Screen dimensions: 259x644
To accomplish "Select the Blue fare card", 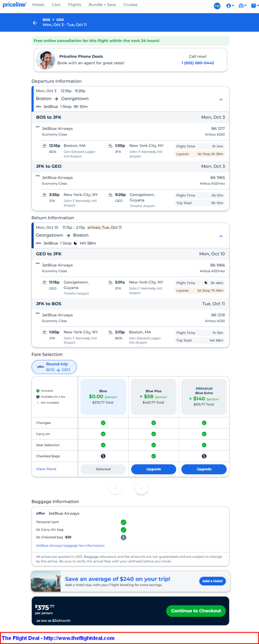I will pyautogui.click(x=103, y=397).
